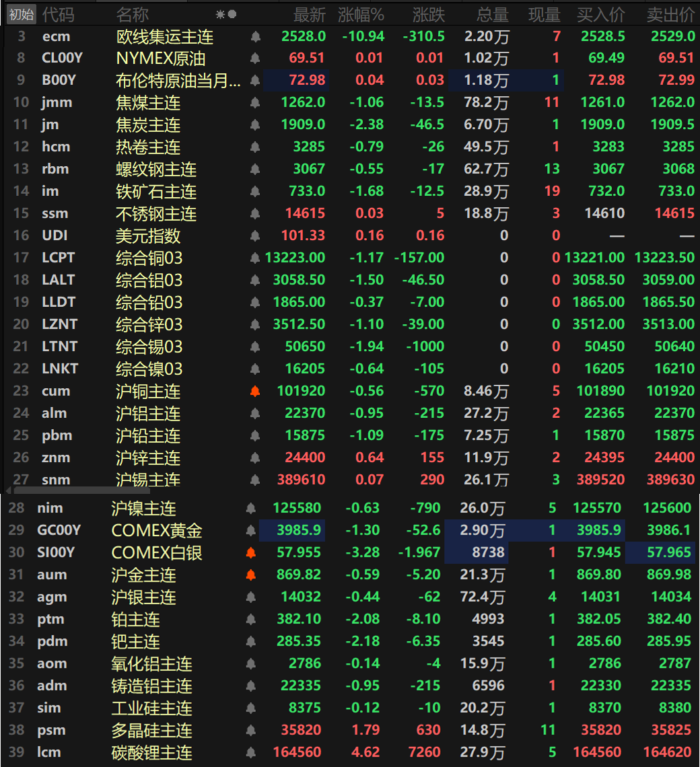Sort by the 涨幅% column header
This screenshot has height=767, width=700.
361,15
